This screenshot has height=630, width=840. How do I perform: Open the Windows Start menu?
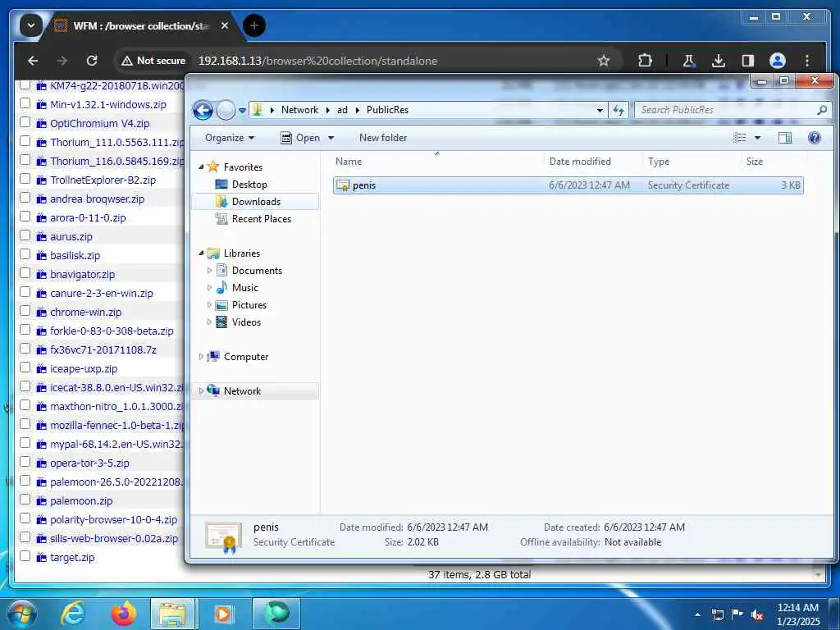pos(22,614)
